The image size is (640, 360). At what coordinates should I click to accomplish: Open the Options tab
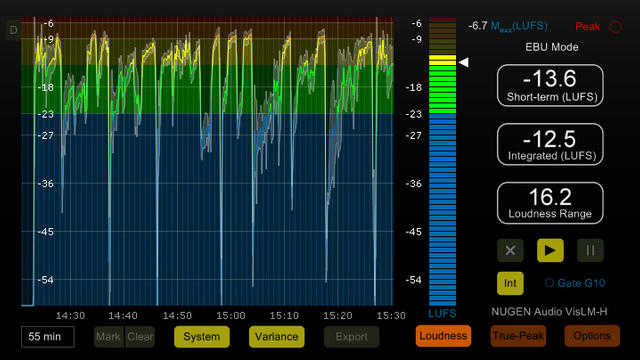592,336
